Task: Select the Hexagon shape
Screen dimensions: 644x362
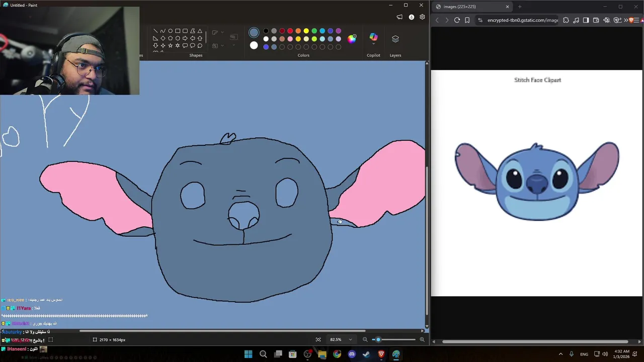Action: (178, 38)
